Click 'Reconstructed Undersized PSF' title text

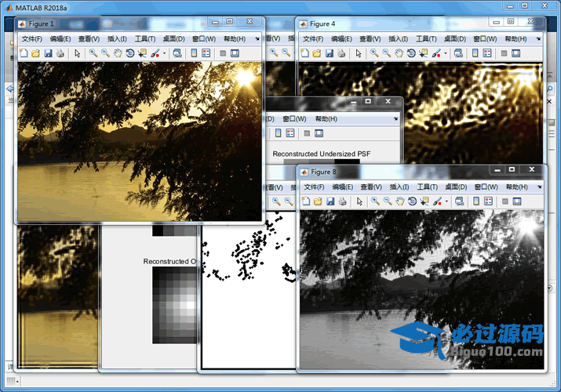pyautogui.click(x=321, y=154)
